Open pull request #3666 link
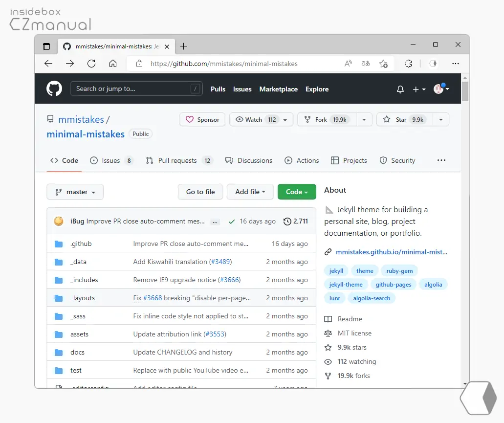 coord(229,280)
